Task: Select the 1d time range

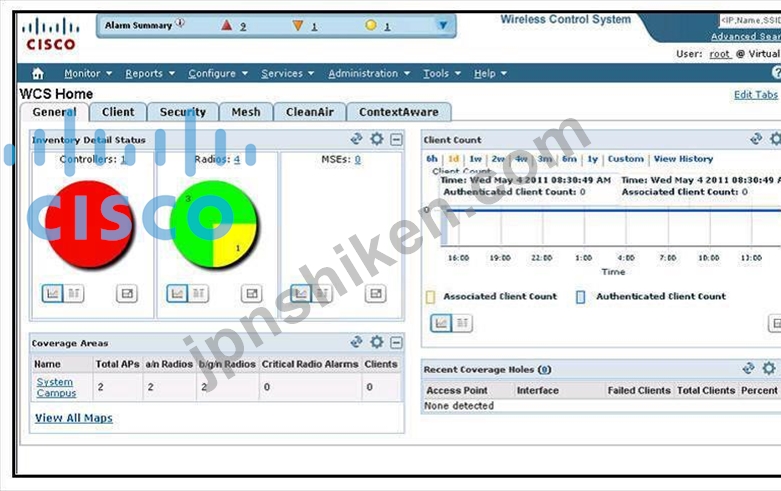Action: pyautogui.click(x=453, y=159)
